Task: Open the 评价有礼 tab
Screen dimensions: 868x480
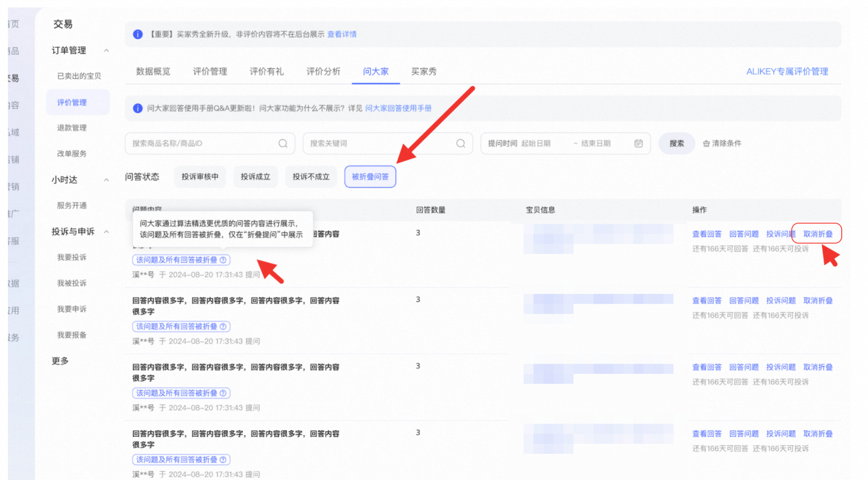Action: pos(266,71)
